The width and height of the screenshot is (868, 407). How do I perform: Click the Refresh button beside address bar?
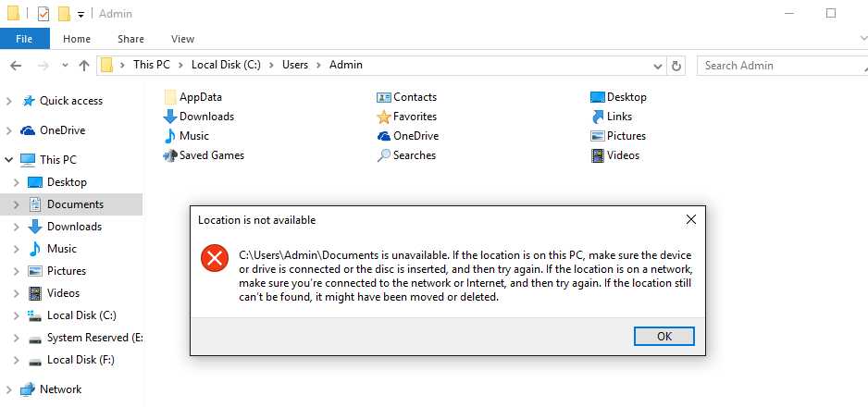point(676,66)
